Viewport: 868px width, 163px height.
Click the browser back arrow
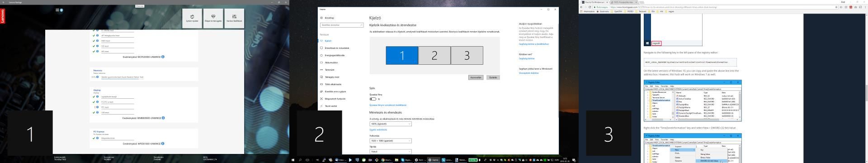[x=581, y=7]
